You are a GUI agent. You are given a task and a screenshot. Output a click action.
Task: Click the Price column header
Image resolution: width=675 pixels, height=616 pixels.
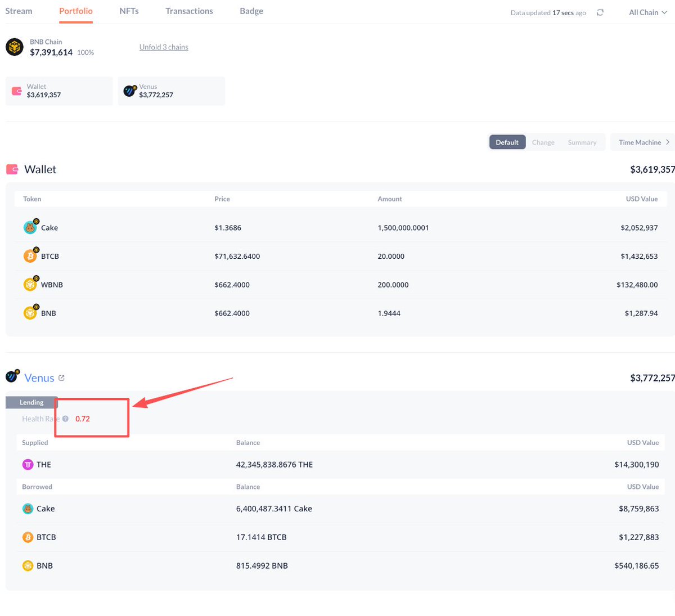coord(222,199)
